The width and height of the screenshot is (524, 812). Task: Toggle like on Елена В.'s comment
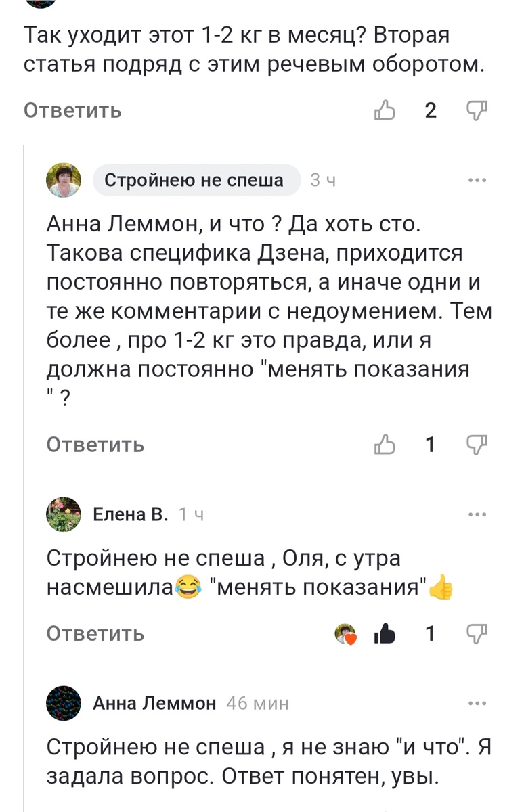[x=383, y=634]
